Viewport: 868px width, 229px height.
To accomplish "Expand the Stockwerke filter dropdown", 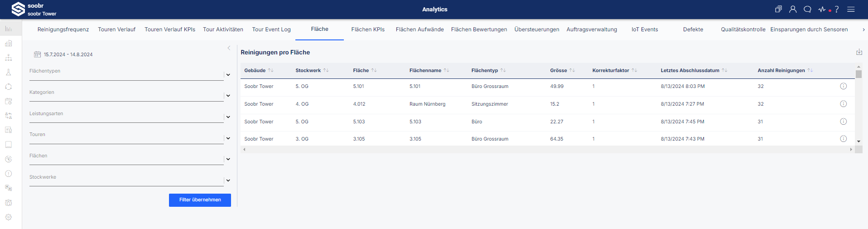I will 228,180.
